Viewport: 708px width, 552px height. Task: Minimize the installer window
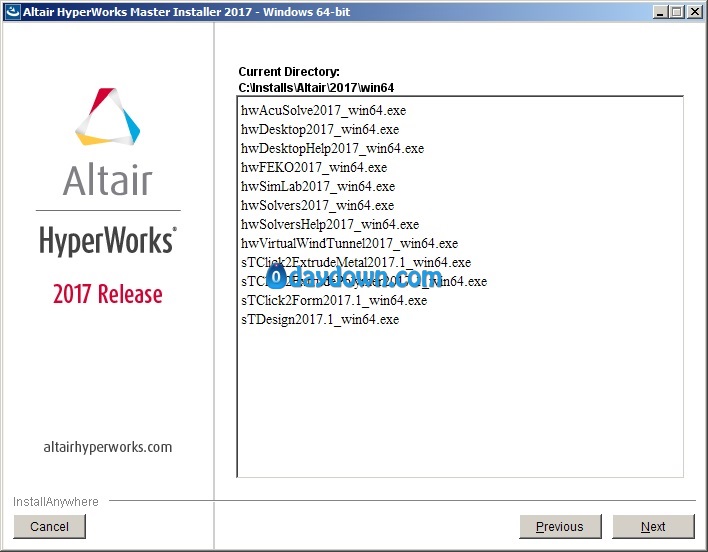660,12
